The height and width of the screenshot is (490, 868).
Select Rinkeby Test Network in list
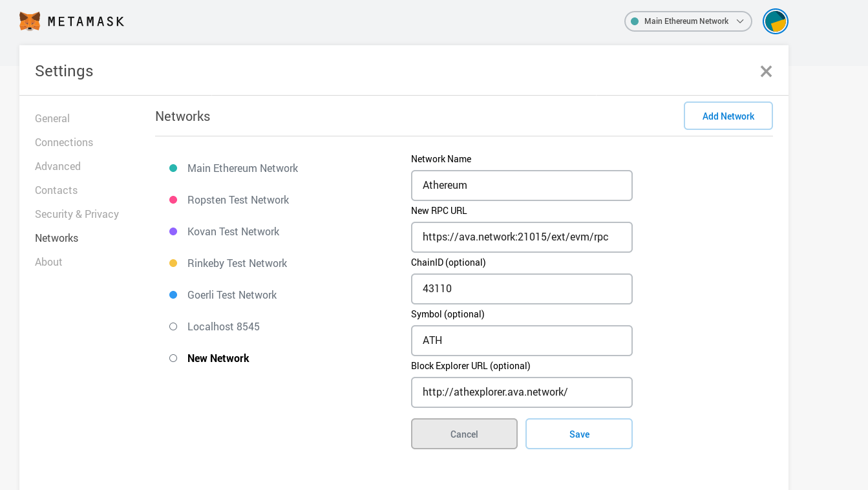(237, 263)
